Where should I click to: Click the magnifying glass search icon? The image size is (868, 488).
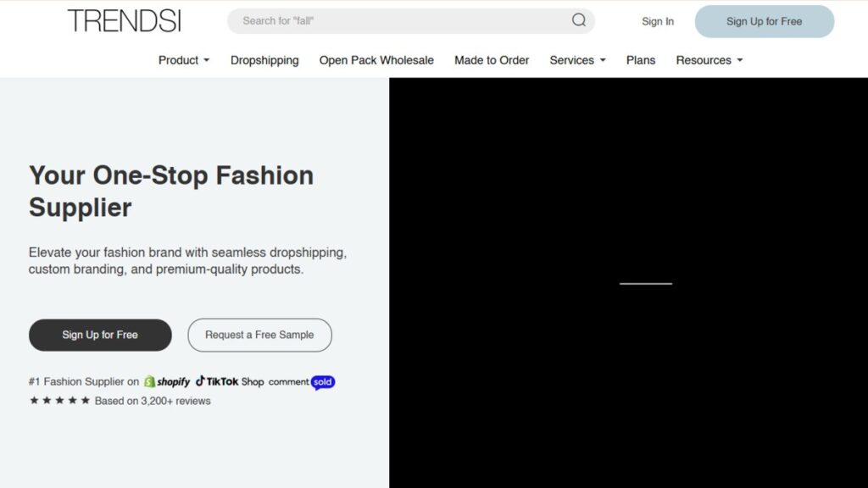[579, 20]
